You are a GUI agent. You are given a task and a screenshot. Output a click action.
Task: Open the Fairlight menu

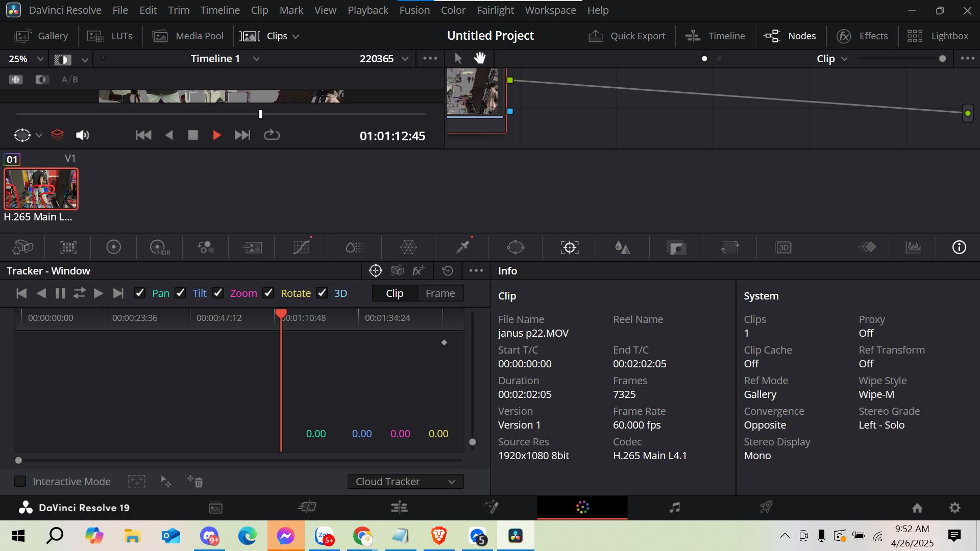495,10
